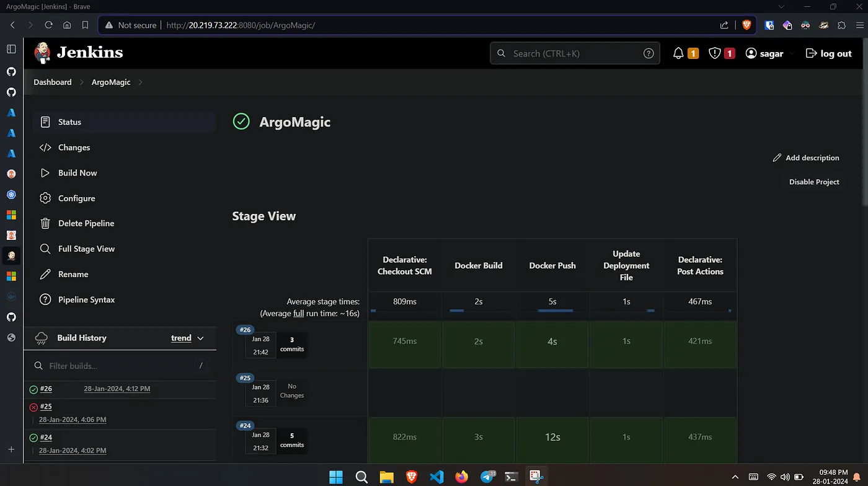This screenshot has height=486, width=868.
Task: Click the Filter builds input field
Action: [x=120, y=366]
